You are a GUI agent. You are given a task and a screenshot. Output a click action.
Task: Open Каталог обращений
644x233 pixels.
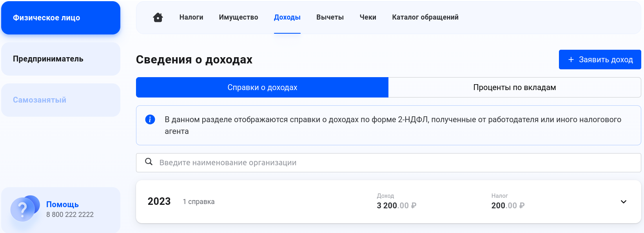[x=425, y=17]
